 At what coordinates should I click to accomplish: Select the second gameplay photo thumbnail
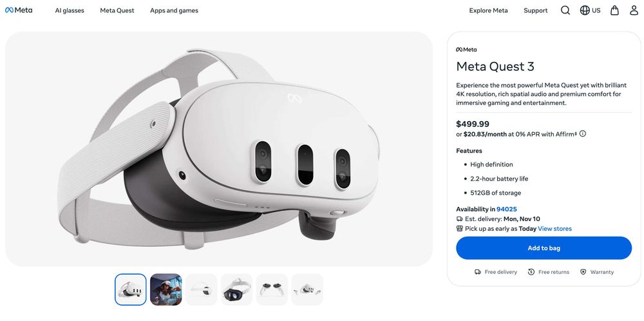click(x=166, y=289)
